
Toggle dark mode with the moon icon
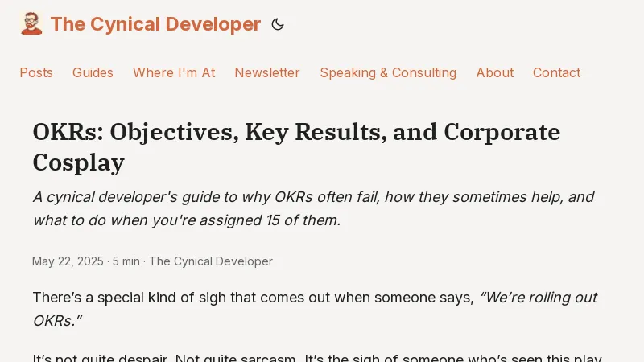click(x=278, y=25)
